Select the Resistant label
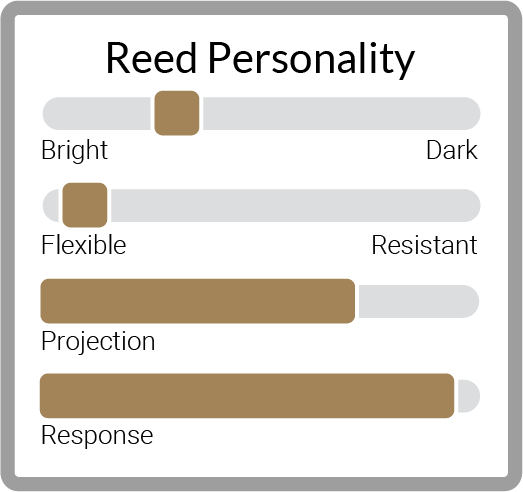The height and width of the screenshot is (492, 523). [x=424, y=245]
